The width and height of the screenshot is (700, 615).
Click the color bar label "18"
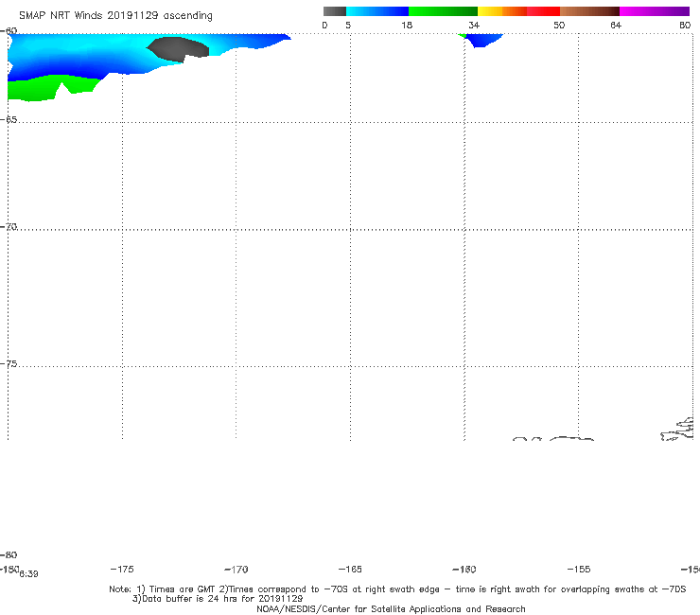[x=407, y=25]
